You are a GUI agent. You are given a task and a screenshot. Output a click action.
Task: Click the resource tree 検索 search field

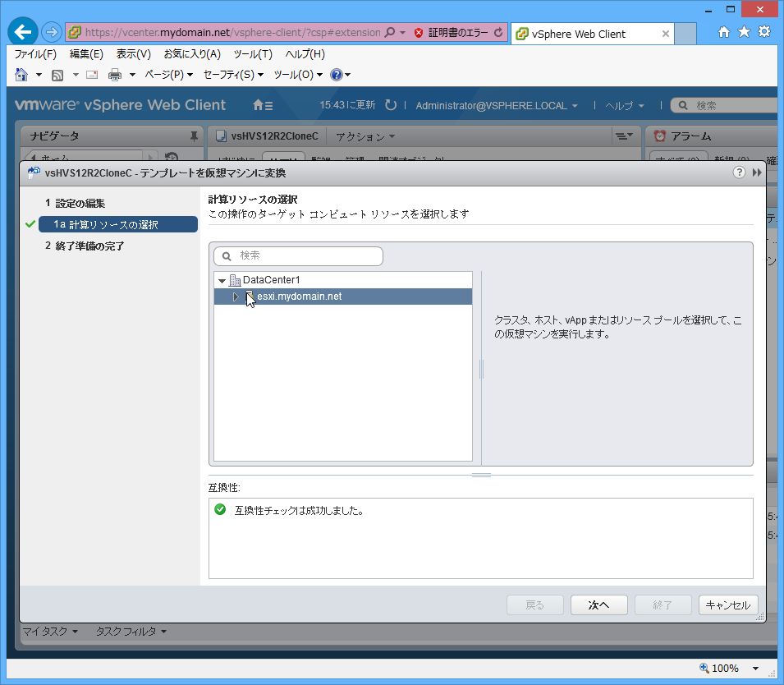299,256
